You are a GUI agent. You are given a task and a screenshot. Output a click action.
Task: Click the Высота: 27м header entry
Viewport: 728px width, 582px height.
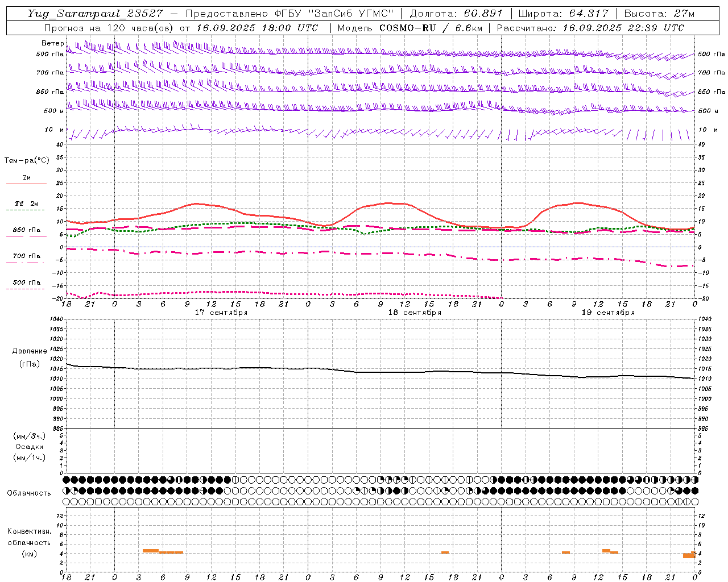click(x=659, y=14)
